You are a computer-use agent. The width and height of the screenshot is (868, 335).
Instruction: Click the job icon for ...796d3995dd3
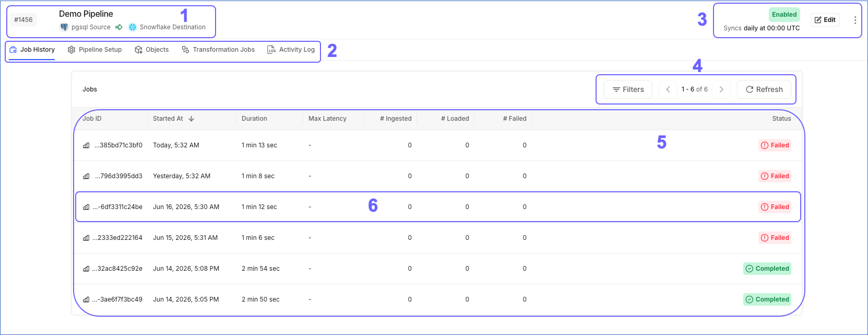[x=86, y=176]
